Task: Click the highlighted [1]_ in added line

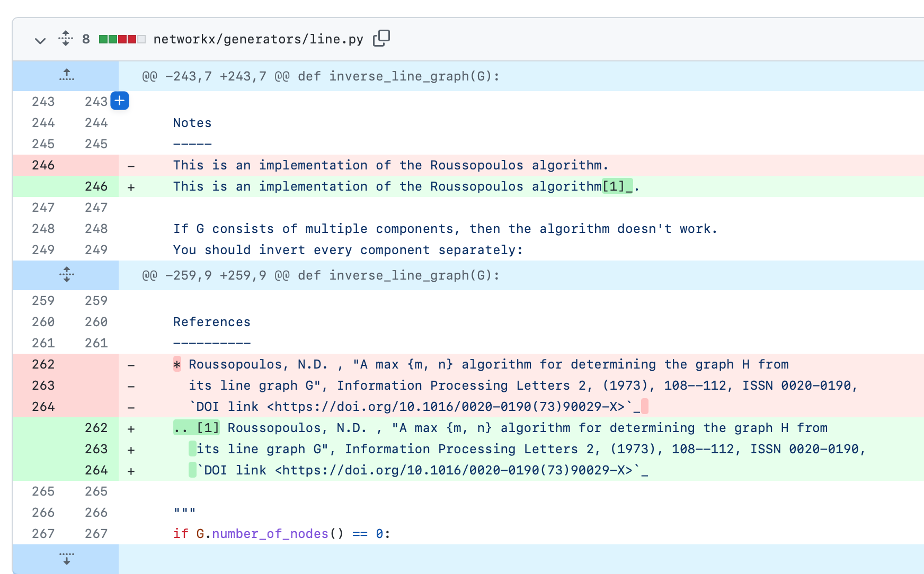Action: (617, 186)
